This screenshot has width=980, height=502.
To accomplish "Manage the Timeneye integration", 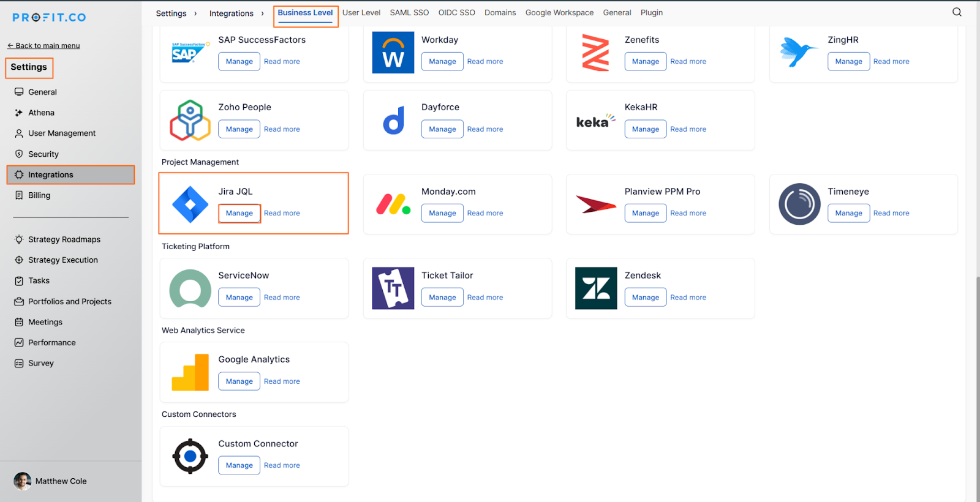I will click(849, 213).
